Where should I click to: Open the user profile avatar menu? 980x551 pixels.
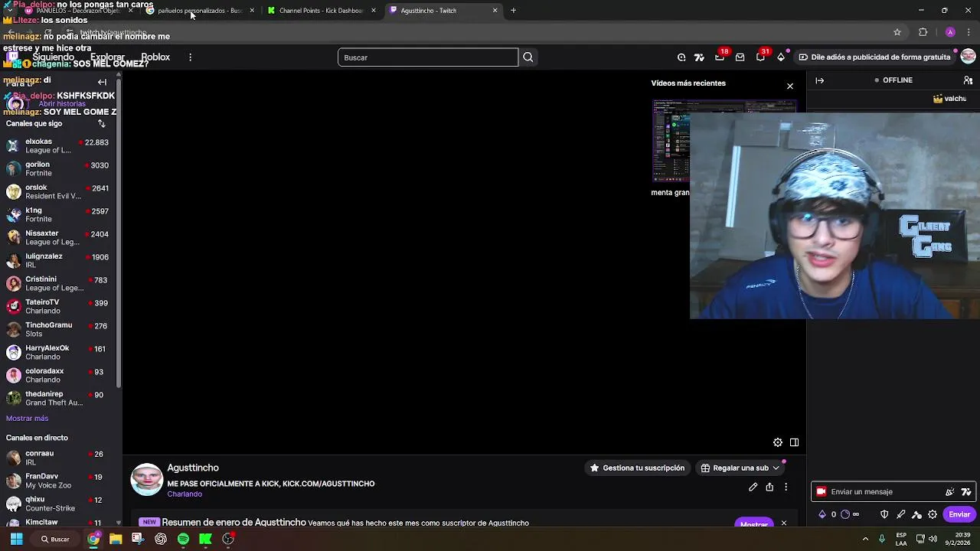(968, 57)
